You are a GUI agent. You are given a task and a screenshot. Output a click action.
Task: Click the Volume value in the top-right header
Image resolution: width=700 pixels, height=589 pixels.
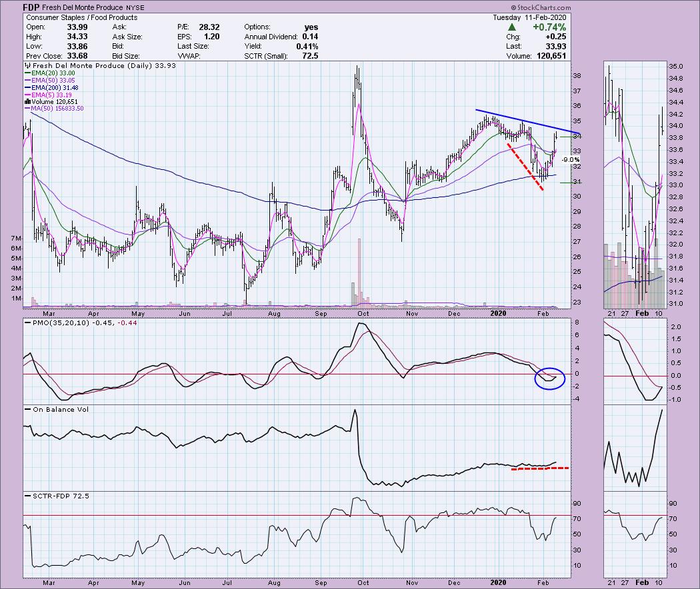point(551,56)
